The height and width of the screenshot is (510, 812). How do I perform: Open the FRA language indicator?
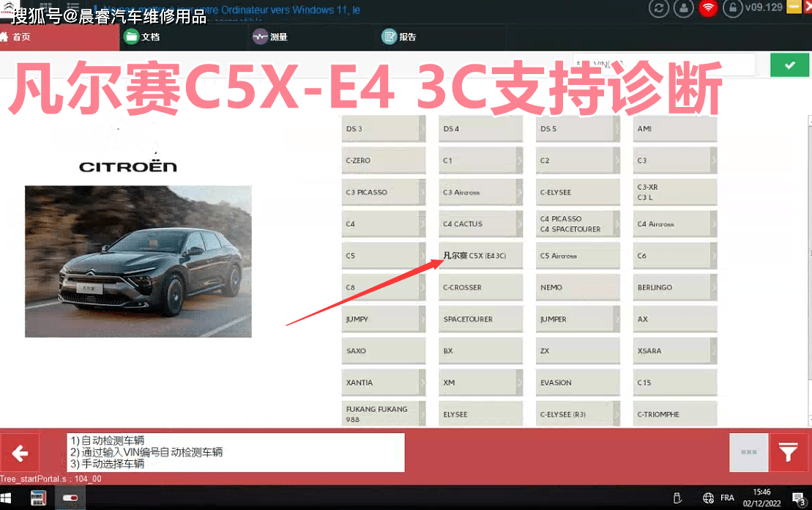[727, 498]
